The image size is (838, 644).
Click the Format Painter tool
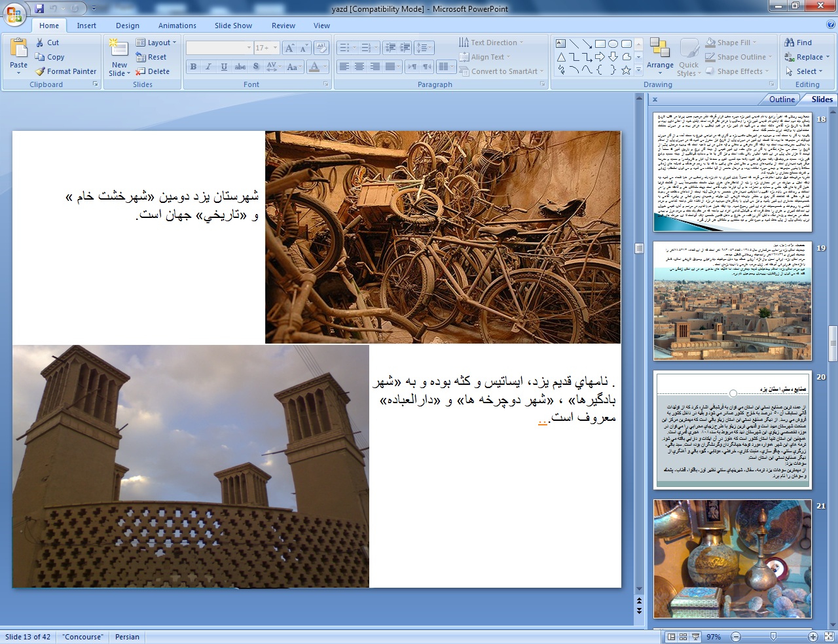pyautogui.click(x=65, y=71)
